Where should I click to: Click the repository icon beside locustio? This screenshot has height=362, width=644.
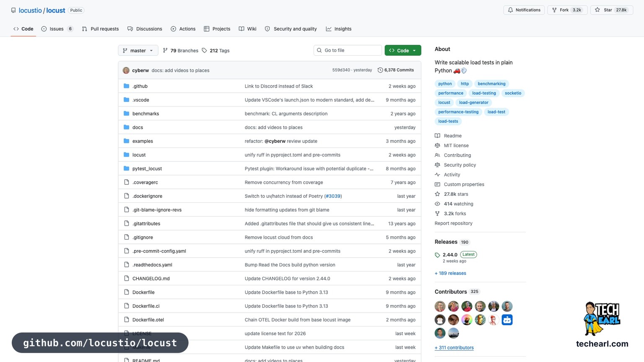(x=13, y=10)
